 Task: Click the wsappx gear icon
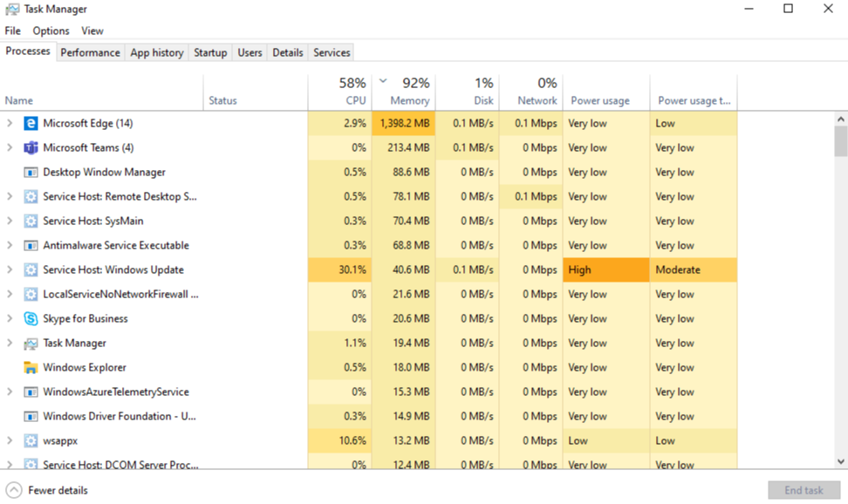point(31,440)
